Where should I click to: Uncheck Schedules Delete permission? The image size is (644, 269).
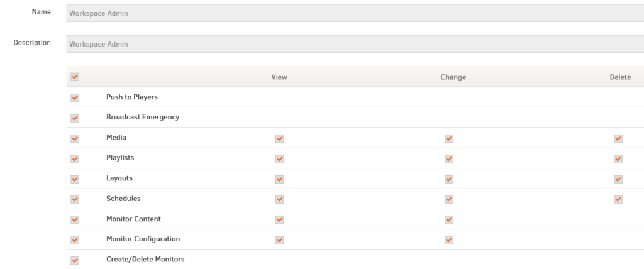tap(618, 199)
